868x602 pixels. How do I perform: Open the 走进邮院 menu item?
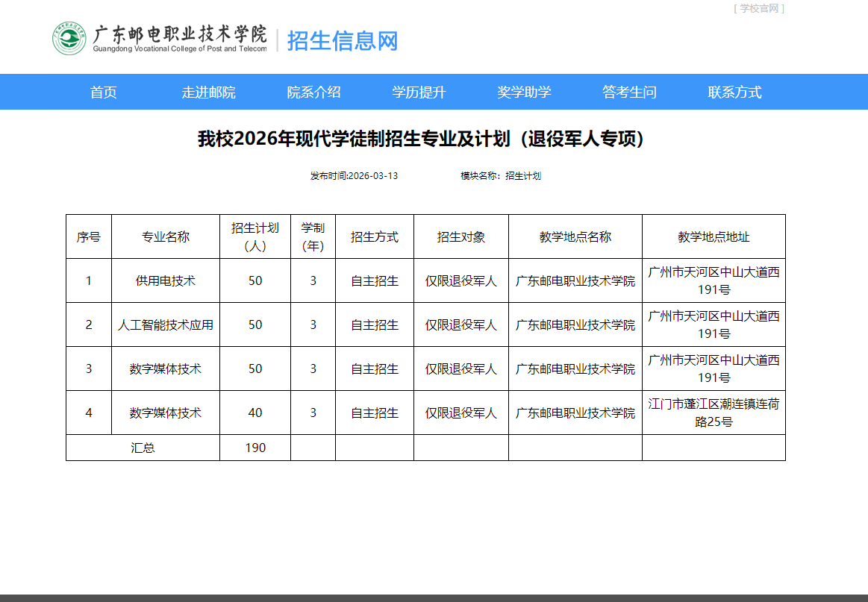click(x=210, y=92)
